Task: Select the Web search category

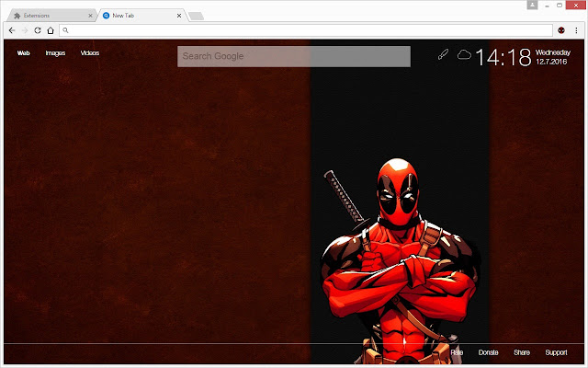Action: click(x=23, y=53)
